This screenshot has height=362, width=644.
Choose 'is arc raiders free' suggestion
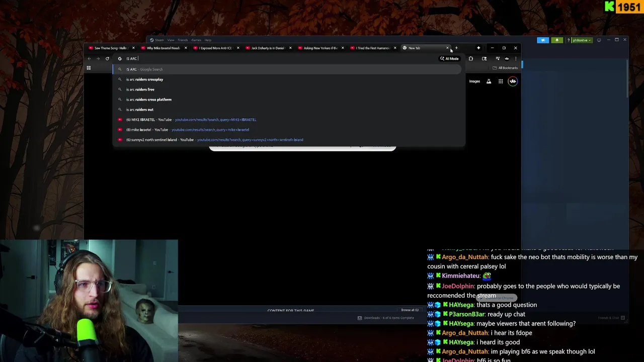[x=287, y=89]
